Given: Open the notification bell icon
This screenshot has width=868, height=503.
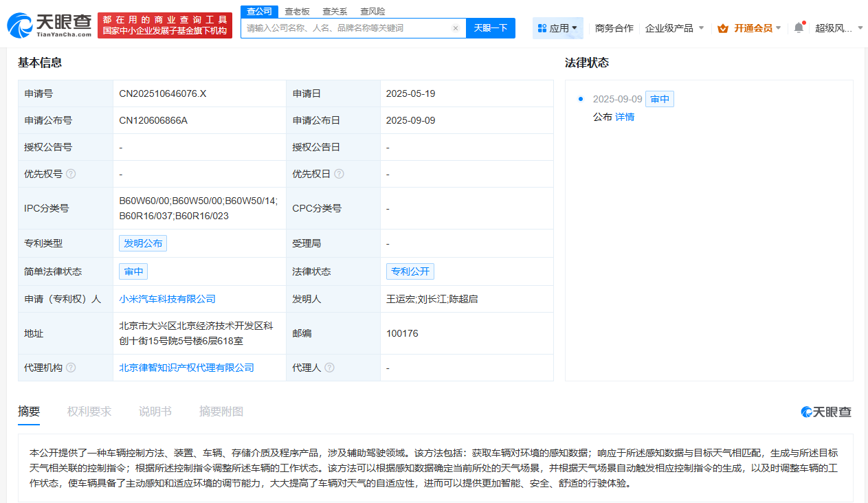Looking at the screenshot, I should 797,27.
